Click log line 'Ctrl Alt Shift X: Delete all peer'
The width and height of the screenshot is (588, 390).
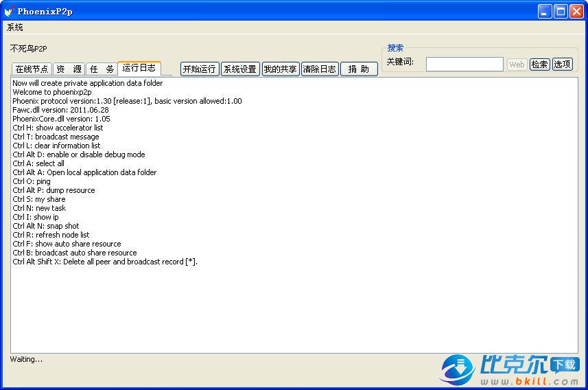coord(105,262)
